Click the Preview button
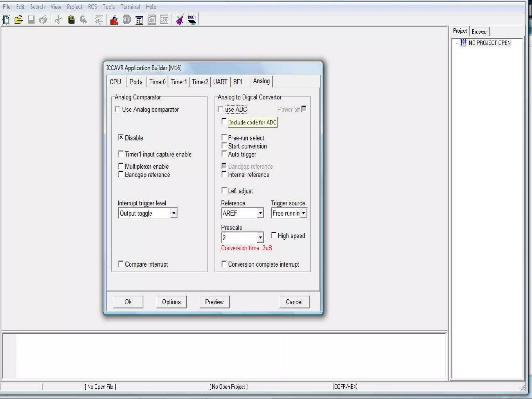This screenshot has height=399, width=532. [x=214, y=302]
